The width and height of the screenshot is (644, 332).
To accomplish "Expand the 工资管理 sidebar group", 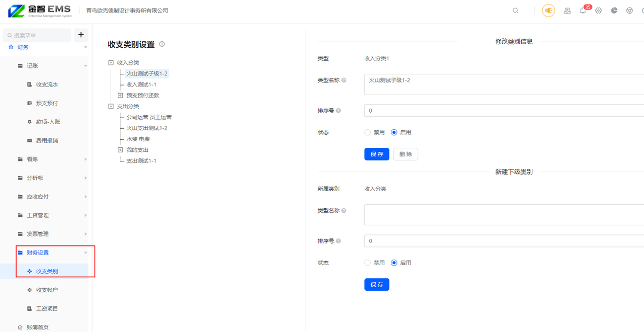I will click(86, 215).
